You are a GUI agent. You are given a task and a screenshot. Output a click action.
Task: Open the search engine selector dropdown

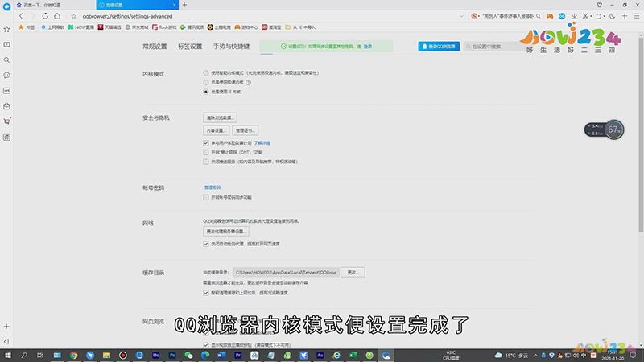(x=475, y=16)
